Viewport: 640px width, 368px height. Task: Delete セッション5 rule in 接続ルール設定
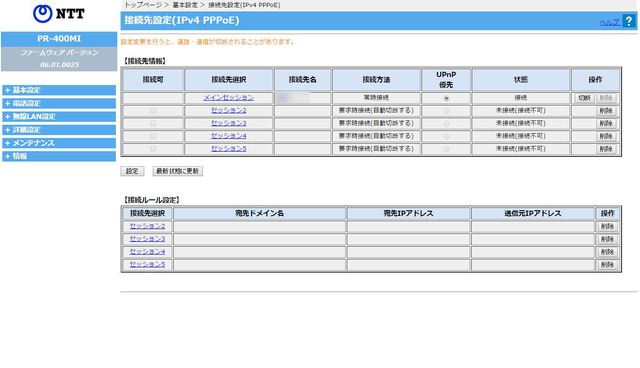click(x=607, y=265)
